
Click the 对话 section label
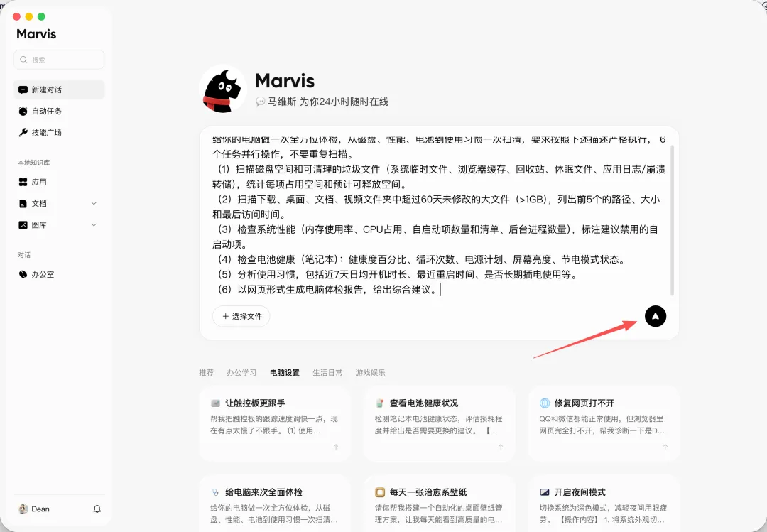[24, 255]
